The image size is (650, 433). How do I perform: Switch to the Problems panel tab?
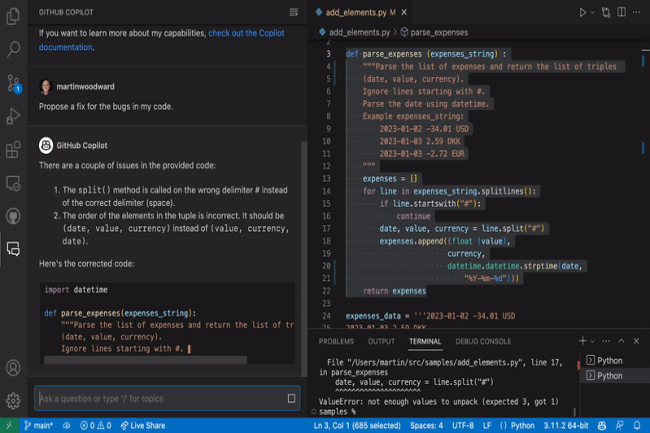(336, 341)
